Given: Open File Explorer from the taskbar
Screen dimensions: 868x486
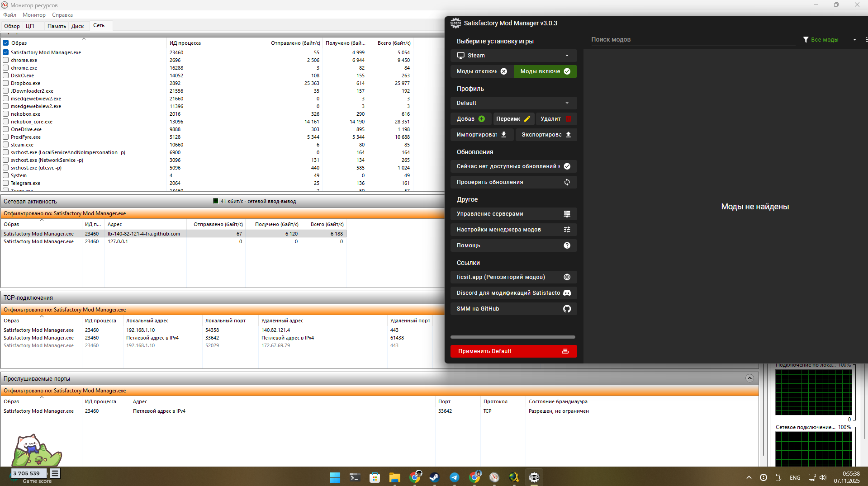Looking at the screenshot, I should pyautogui.click(x=394, y=477).
